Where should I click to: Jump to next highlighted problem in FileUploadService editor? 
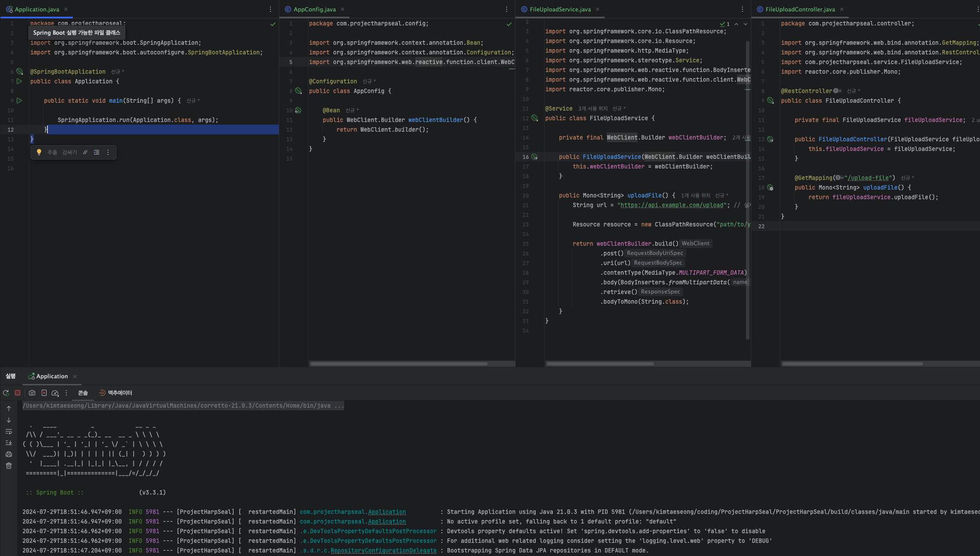pos(746,24)
